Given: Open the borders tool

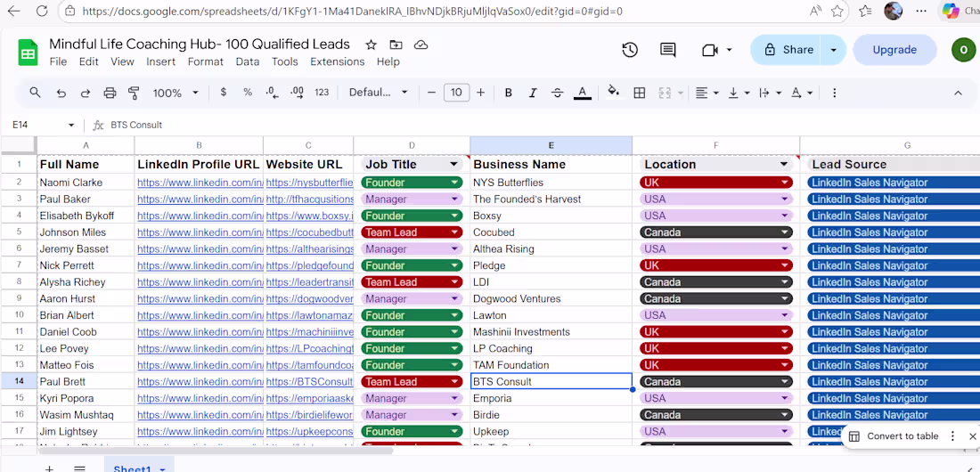Looking at the screenshot, I should (x=640, y=93).
